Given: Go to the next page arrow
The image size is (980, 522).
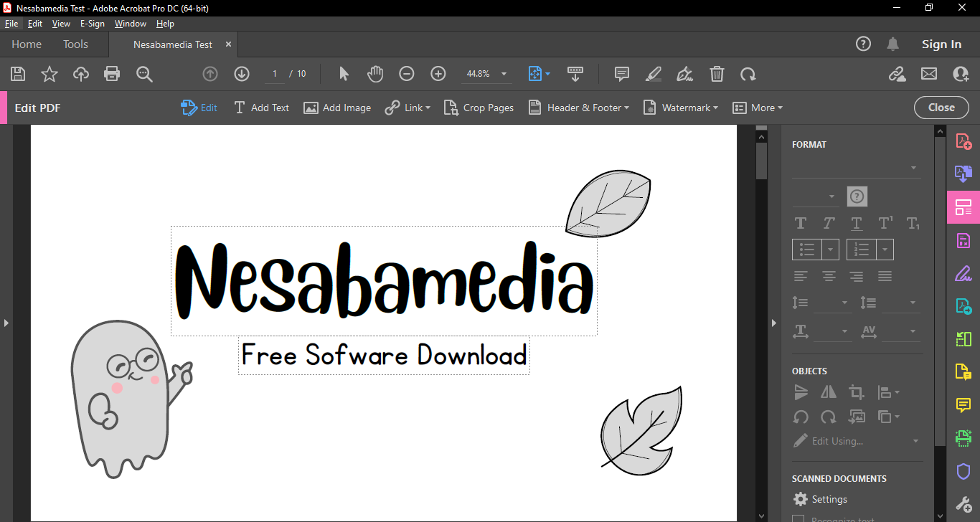Looking at the screenshot, I should [242, 74].
